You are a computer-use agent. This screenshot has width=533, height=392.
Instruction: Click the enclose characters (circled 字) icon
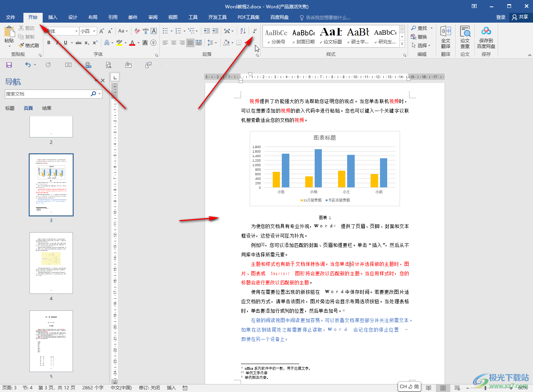point(153,43)
